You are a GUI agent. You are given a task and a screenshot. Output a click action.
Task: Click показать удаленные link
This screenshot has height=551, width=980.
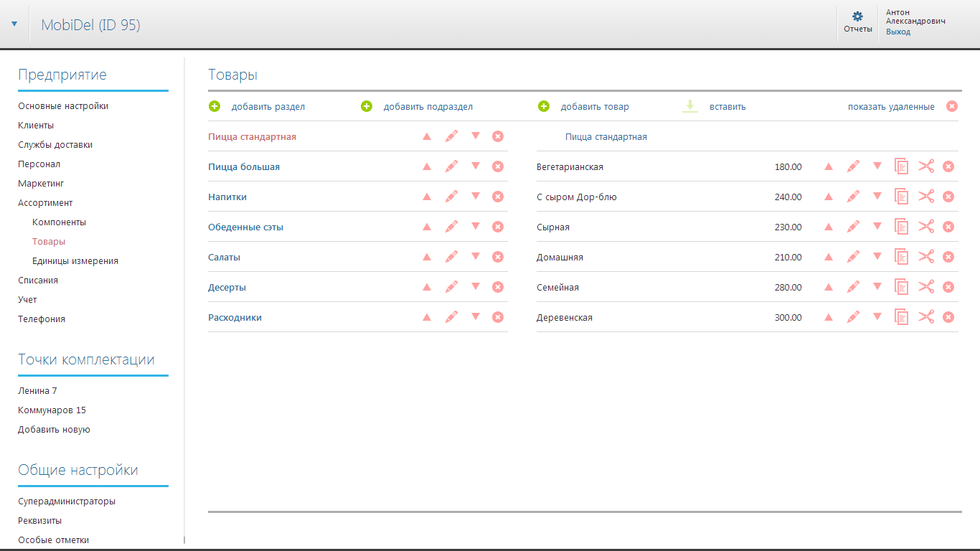click(x=891, y=107)
